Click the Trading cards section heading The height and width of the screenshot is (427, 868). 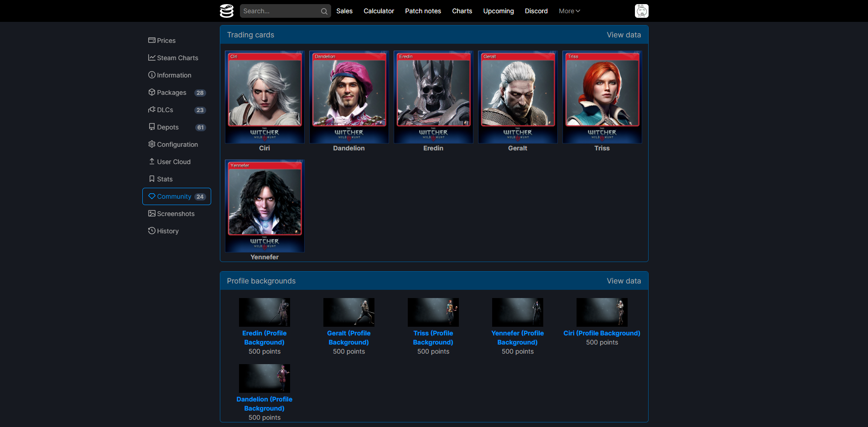point(250,35)
